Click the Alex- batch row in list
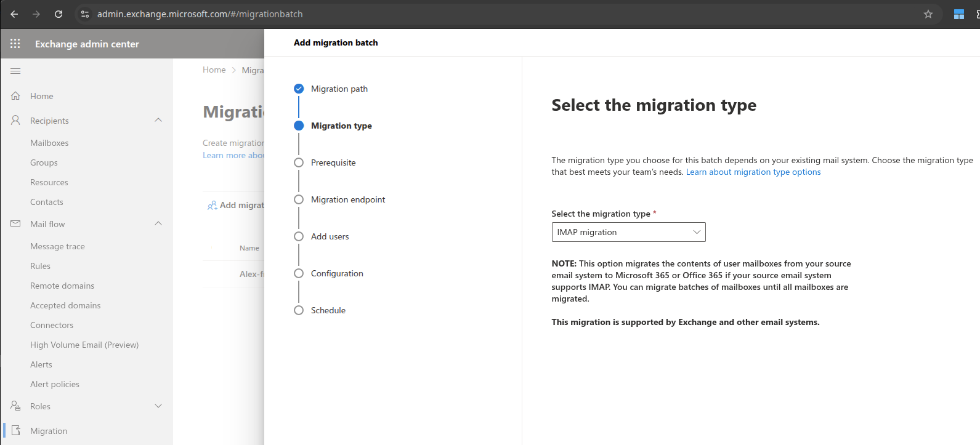The image size is (980, 445). click(x=233, y=274)
